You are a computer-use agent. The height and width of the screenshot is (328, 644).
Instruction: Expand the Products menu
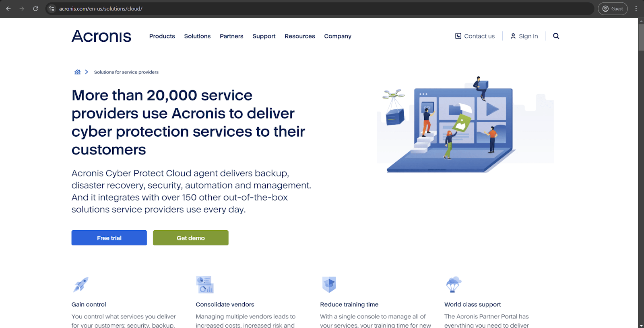[162, 36]
